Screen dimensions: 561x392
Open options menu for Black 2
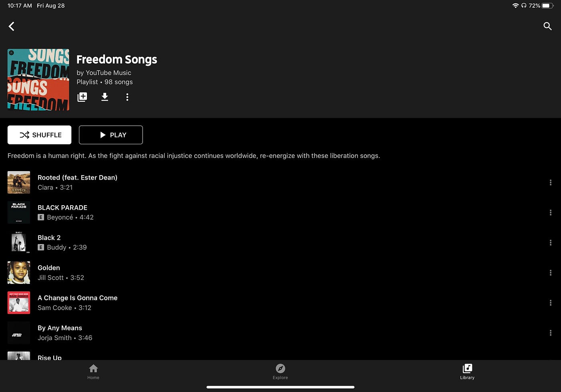pyautogui.click(x=550, y=242)
